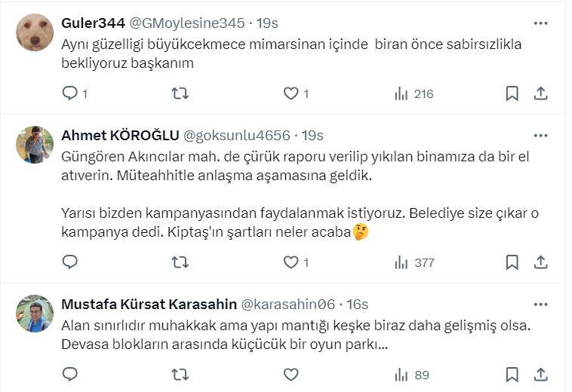Retweet Ahmet KÖROĞLU's post

180,262
